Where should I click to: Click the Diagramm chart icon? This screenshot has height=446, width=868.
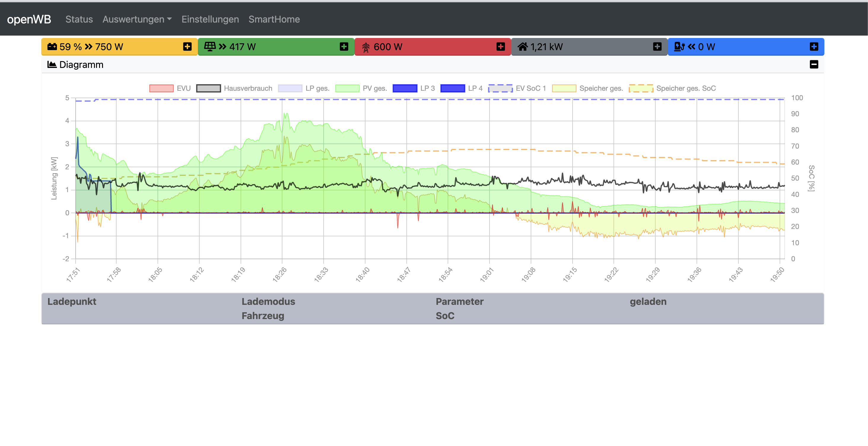click(x=52, y=64)
